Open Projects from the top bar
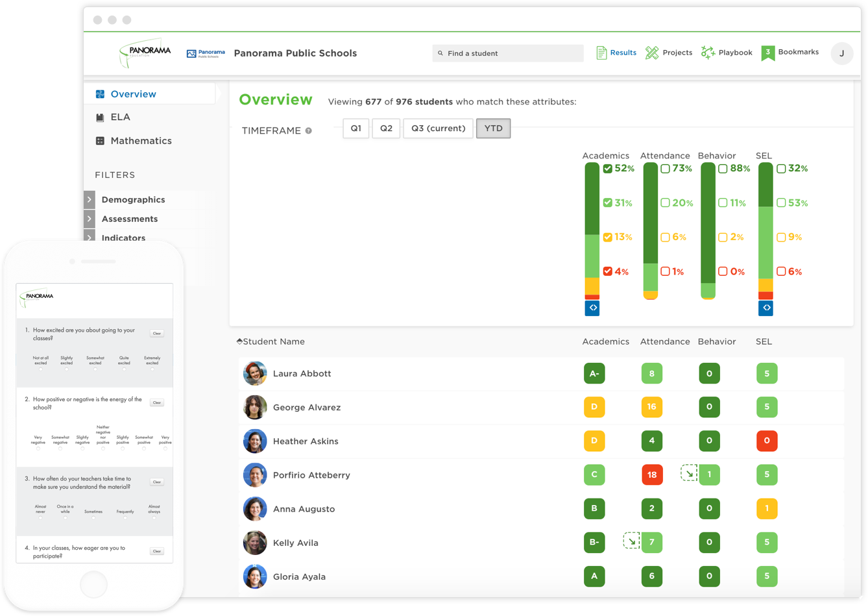The image size is (868, 616). click(669, 52)
